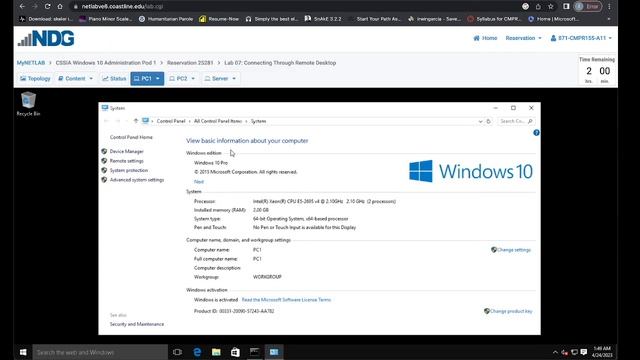Click the browser address bar URL

[122, 7]
